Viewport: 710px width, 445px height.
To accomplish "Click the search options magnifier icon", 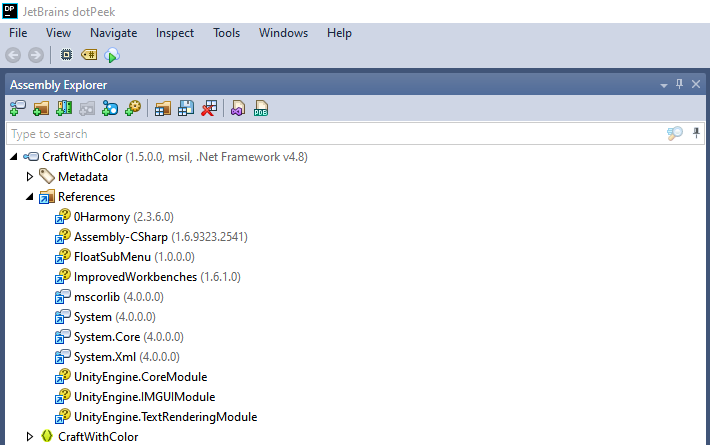I will pyautogui.click(x=675, y=134).
